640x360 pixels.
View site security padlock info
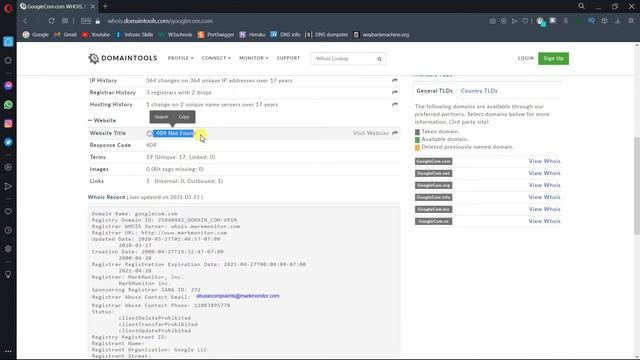[x=98, y=21]
